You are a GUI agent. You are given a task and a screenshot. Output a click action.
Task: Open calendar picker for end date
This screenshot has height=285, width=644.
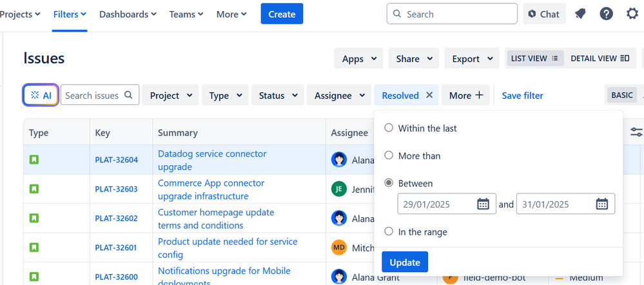(601, 204)
